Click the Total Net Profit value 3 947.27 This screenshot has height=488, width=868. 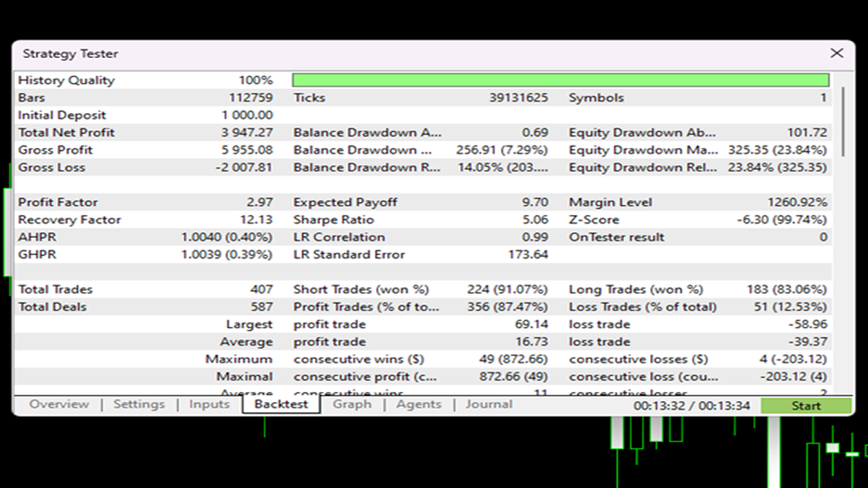[x=247, y=132]
